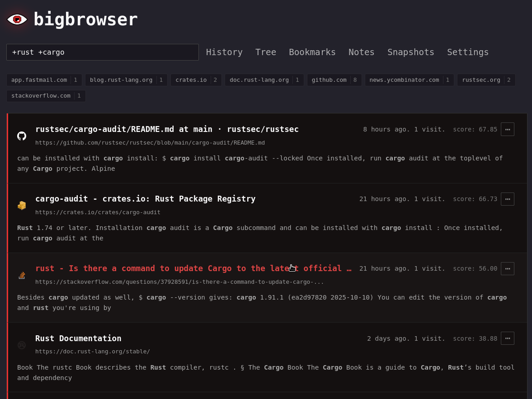The height and width of the screenshot is (399, 532).
Task: Filter results by github.com domain
Action: click(334, 80)
